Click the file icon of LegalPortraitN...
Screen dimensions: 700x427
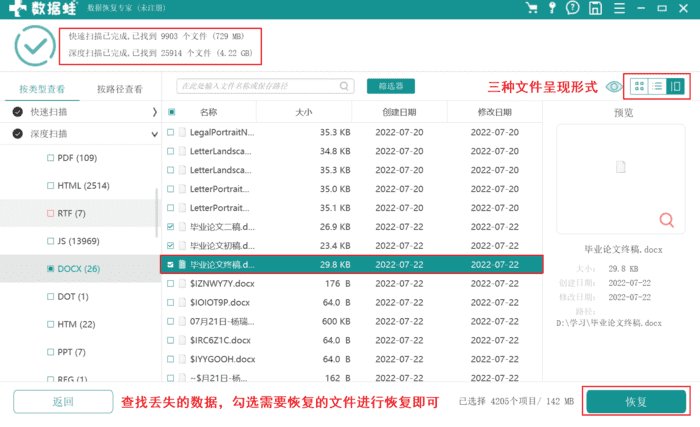(182, 132)
